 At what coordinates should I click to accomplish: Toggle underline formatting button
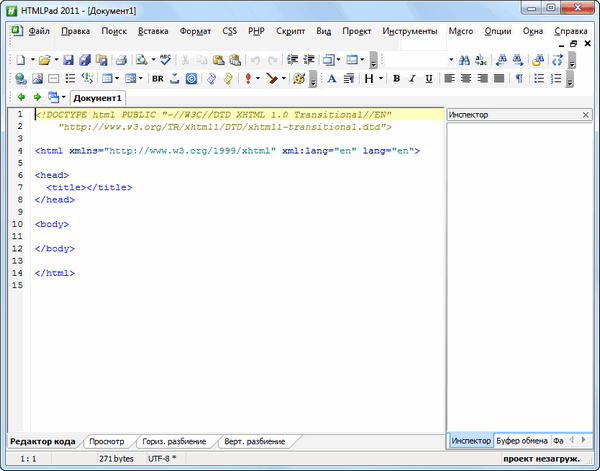(x=428, y=78)
